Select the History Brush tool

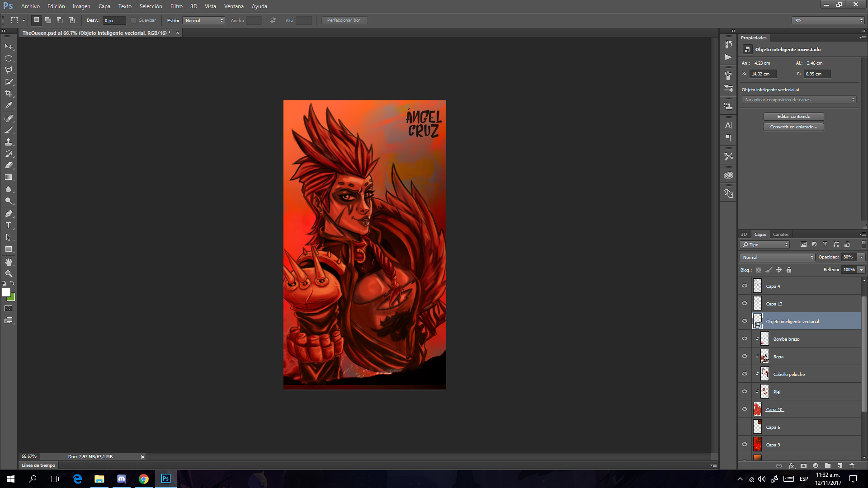click(x=9, y=154)
